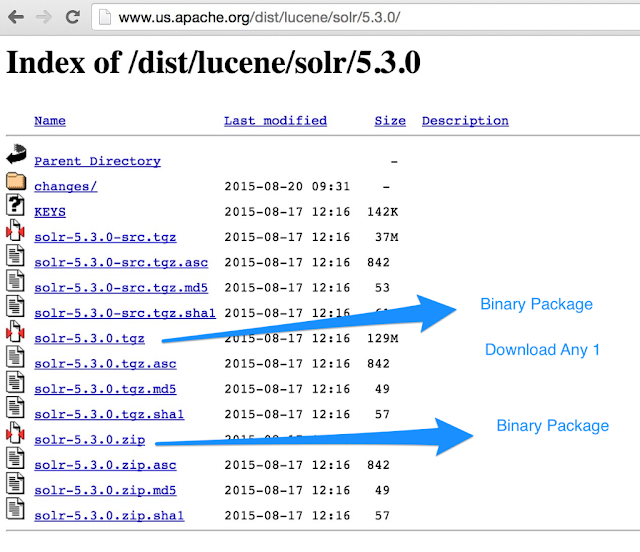Open the solr-5.3.0-src.tgz.md5 checksum link
This screenshot has height=552, width=640.
[121, 288]
